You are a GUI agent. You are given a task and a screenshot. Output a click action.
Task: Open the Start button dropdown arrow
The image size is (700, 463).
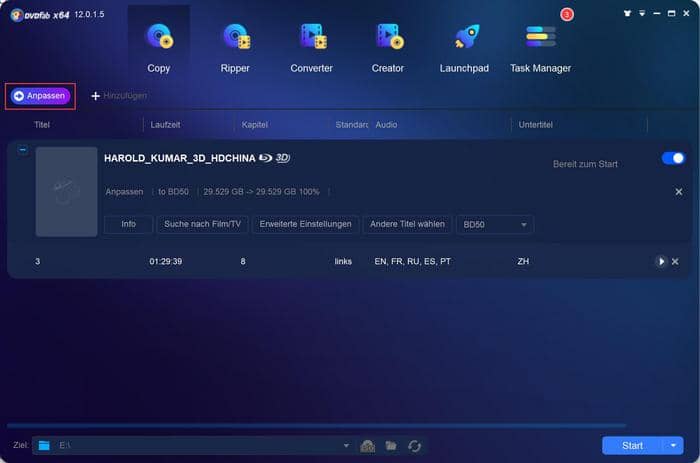tap(673, 446)
